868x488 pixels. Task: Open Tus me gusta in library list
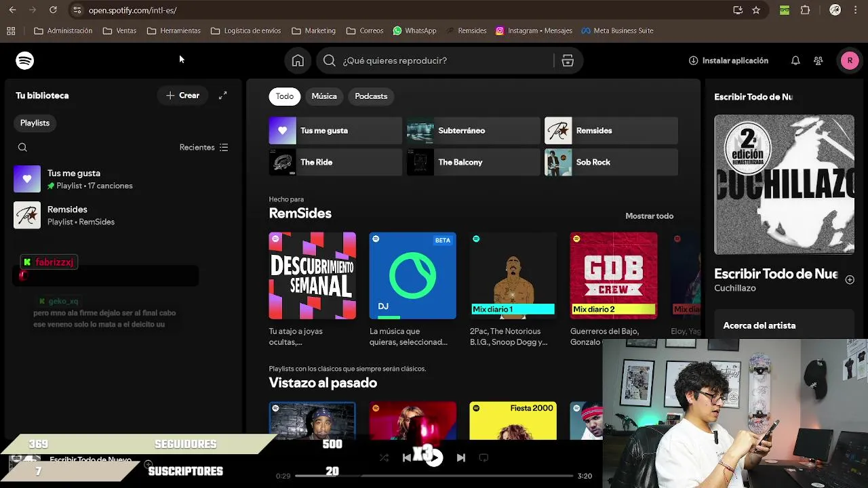click(x=122, y=179)
